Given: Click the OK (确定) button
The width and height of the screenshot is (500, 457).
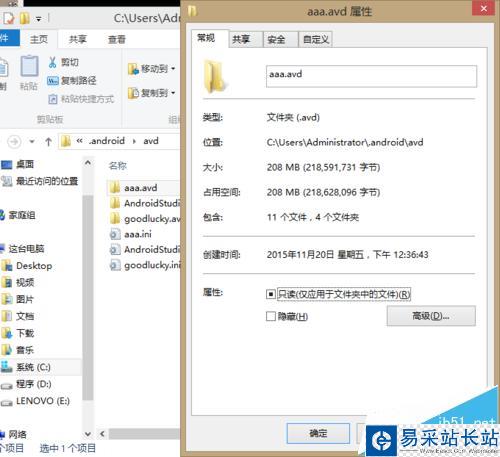Looking at the screenshot, I should point(318,433).
